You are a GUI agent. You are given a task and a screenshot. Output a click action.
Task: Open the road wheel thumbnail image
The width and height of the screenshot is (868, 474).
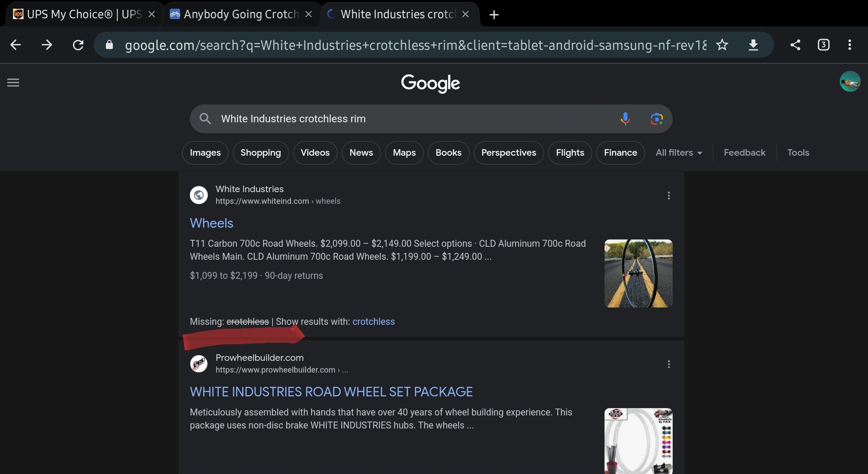(638, 274)
